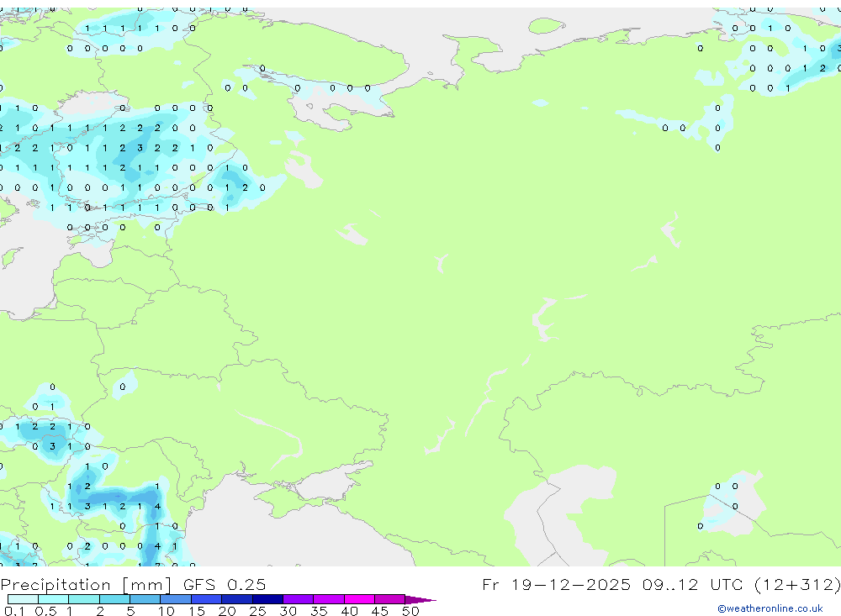Select the legend swatch between 0.5 and 1
This screenshot has height=616, width=841.
(54, 599)
